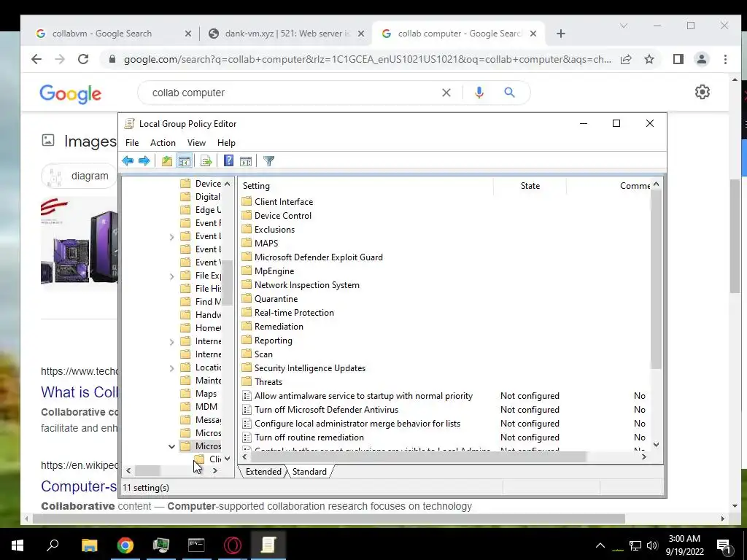Open the Quarantine folder
Viewport: 747px width, 560px height.
tap(276, 298)
